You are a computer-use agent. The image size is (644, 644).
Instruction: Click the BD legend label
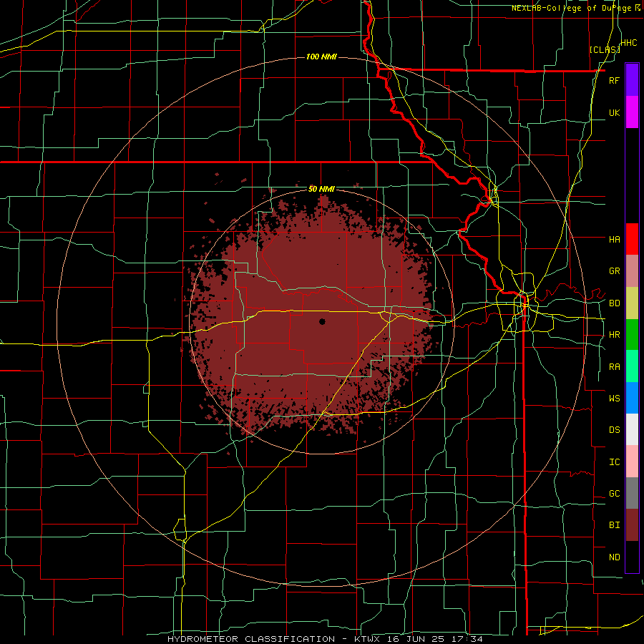(614, 303)
